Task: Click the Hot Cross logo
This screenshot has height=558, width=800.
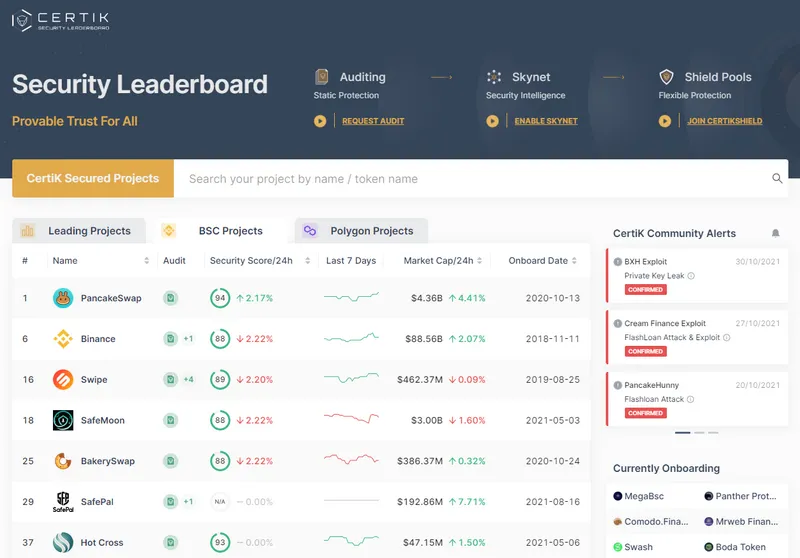Action: coord(63,543)
